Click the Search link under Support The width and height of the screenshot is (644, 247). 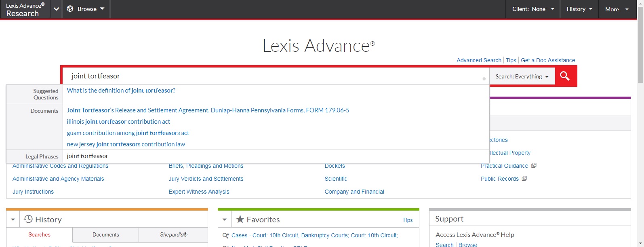click(x=444, y=245)
